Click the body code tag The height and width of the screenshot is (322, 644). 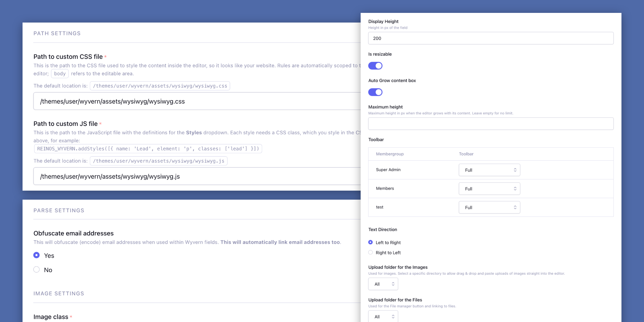(x=60, y=74)
